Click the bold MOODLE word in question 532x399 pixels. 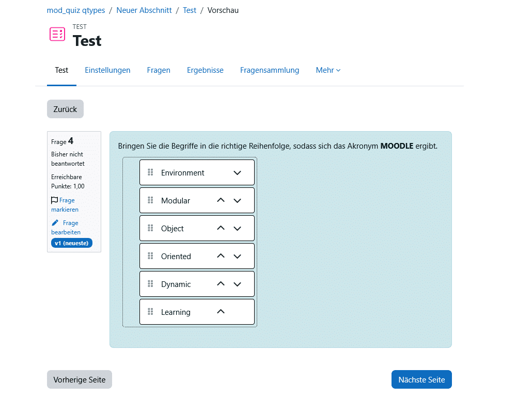tap(397, 146)
